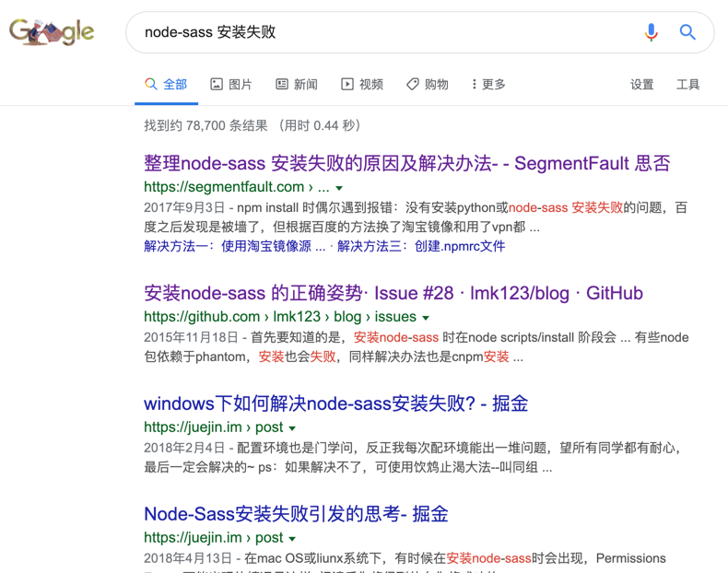Jump to 解决方法三:创建.npmrc文件 sitelink
728x573 pixels.
coord(421,246)
